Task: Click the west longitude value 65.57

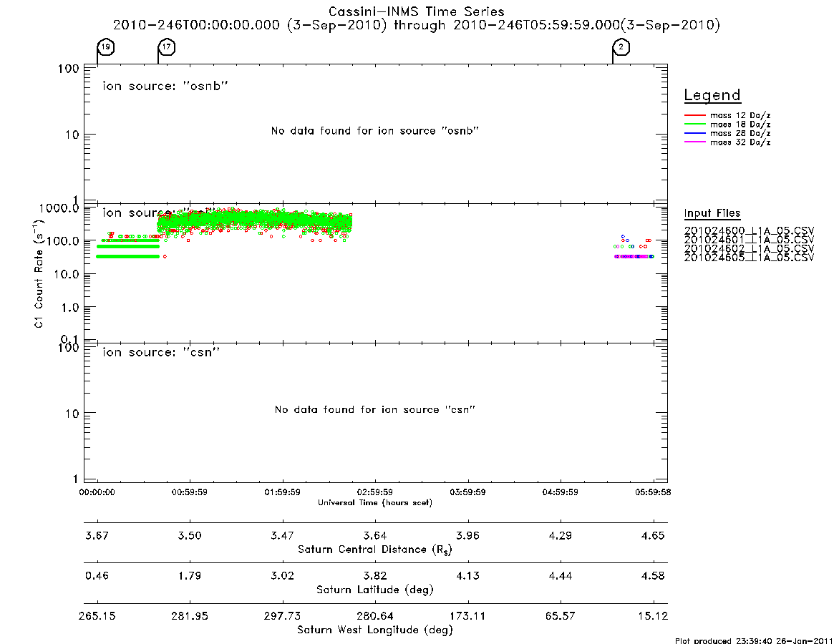Action: click(x=560, y=616)
